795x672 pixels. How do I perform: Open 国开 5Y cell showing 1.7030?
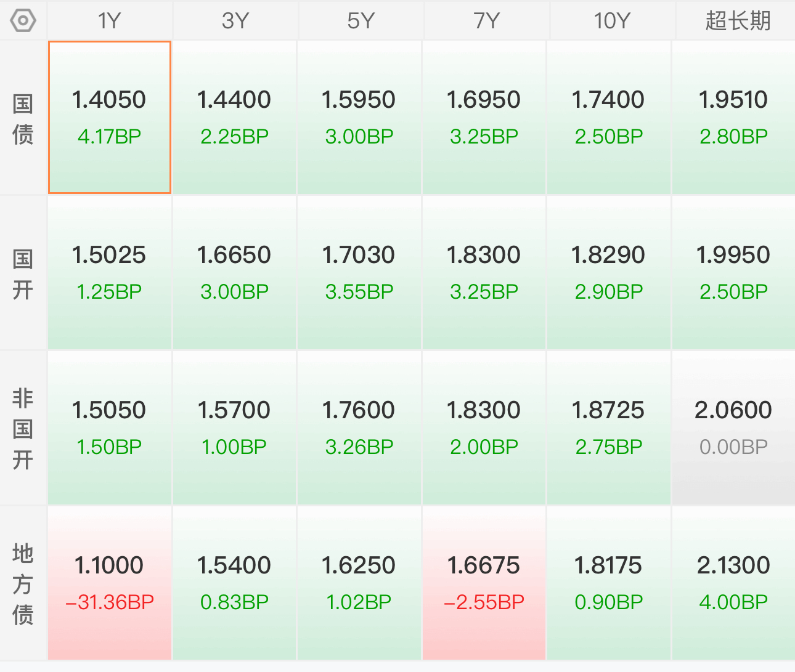pyautogui.click(x=359, y=273)
